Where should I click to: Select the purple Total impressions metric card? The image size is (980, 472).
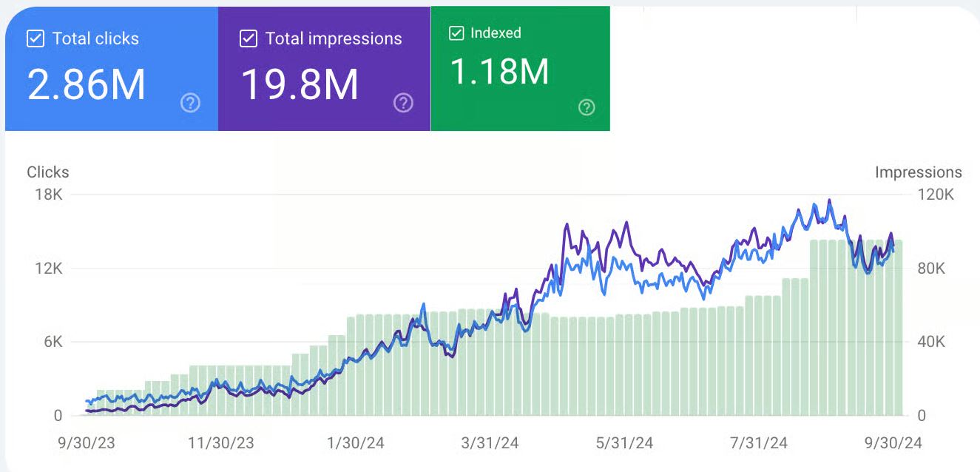pos(324,67)
